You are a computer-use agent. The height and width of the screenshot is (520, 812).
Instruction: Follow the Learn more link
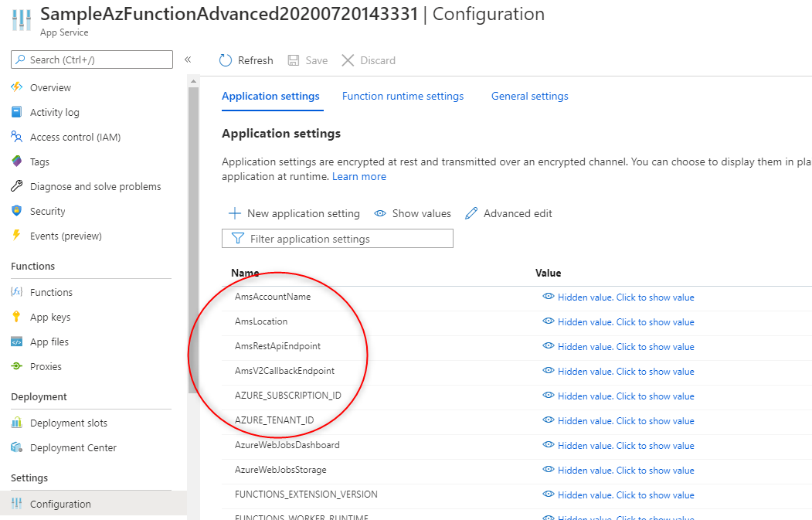(359, 177)
